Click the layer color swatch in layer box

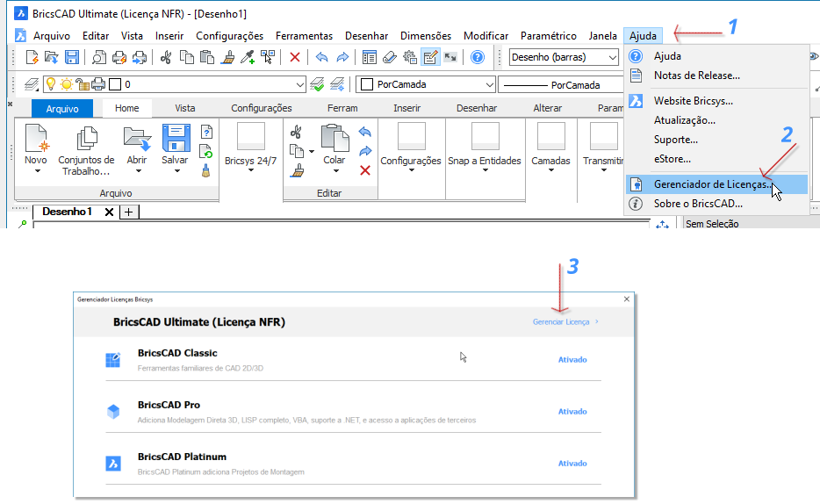pyautogui.click(x=116, y=84)
